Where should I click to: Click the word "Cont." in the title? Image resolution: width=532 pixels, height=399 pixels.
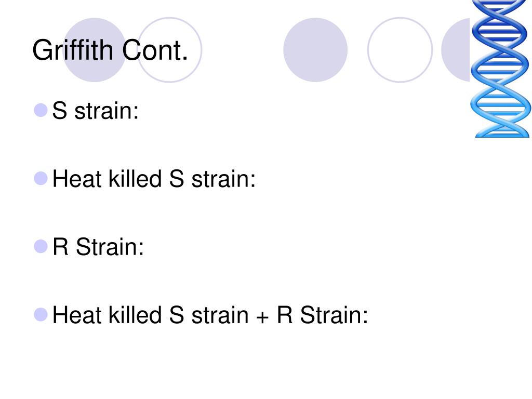155,50
